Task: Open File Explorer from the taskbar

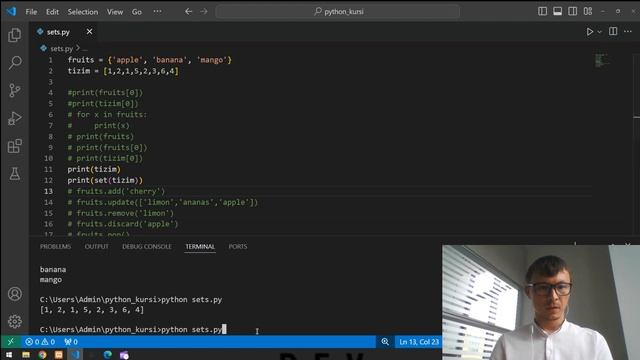Action: (x=26, y=355)
